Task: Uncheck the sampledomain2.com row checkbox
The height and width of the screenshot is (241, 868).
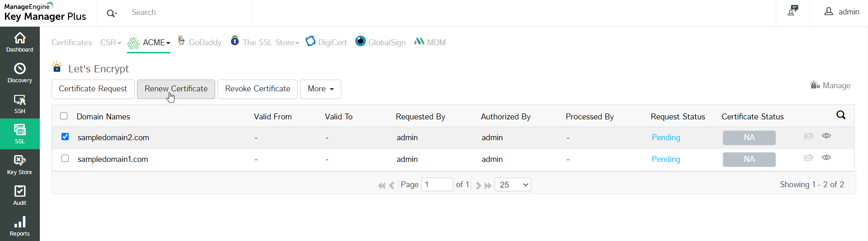Action: point(65,137)
